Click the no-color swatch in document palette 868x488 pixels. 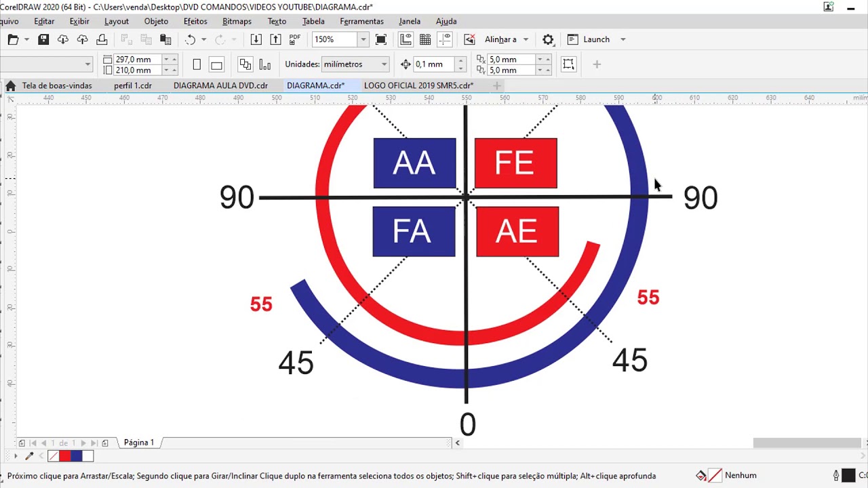click(x=54, y=457)
